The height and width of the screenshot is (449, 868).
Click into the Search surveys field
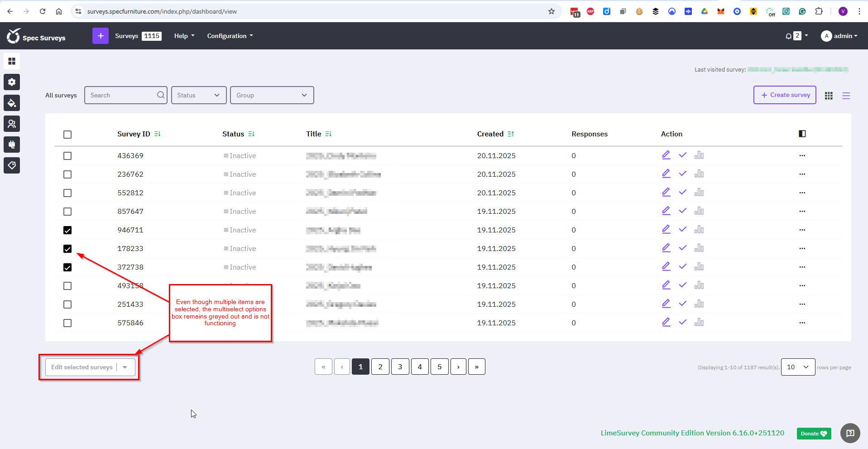121,95
